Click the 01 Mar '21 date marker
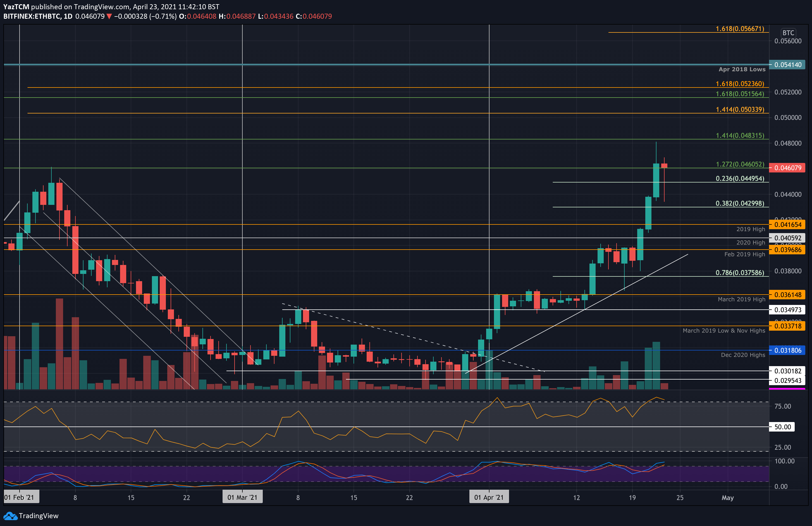Screen dimensions: 812x526 coord(242,497)
